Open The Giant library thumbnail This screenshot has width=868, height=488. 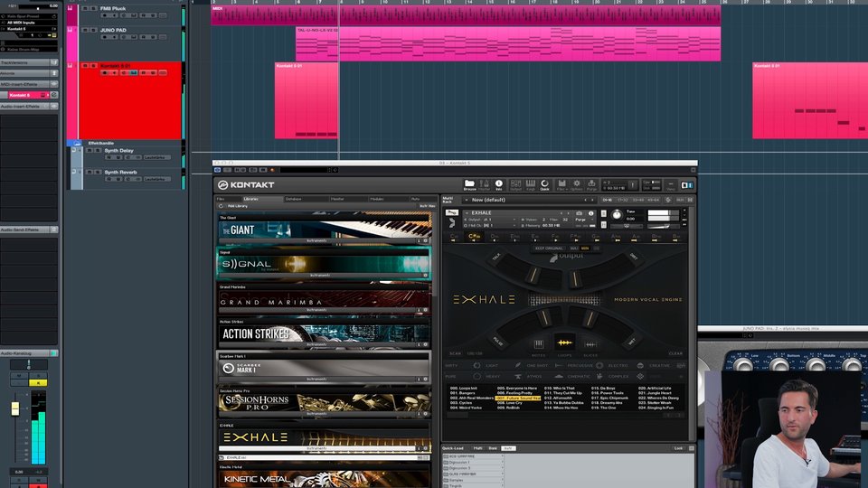coord(325,230)
